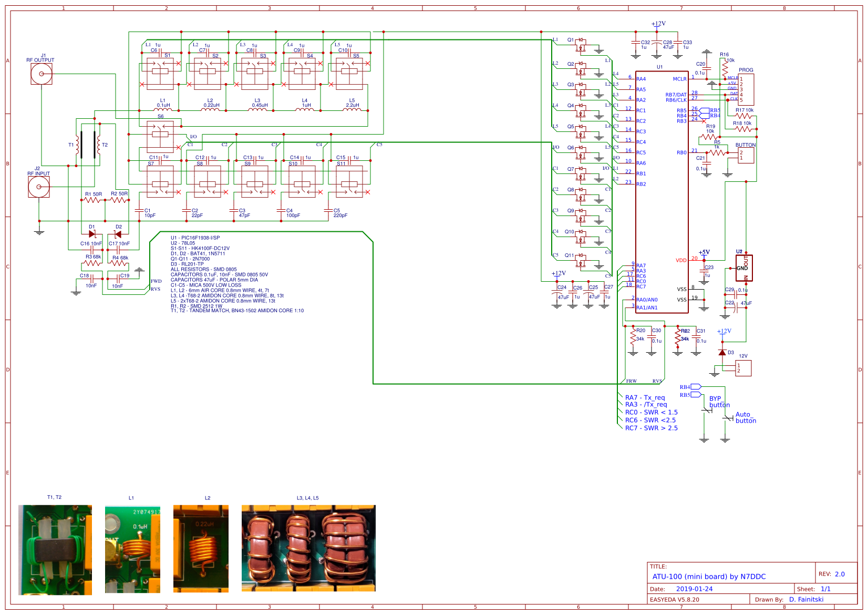Click the Q1 transistor symbol
Viewport: 868px width, 615px height.
click(x=581, y=44)
